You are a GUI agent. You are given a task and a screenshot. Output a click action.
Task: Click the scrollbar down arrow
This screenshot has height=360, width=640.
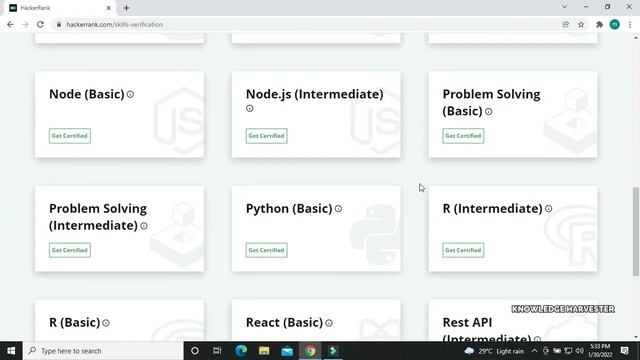pyautogui.click(x=636, y=337)
